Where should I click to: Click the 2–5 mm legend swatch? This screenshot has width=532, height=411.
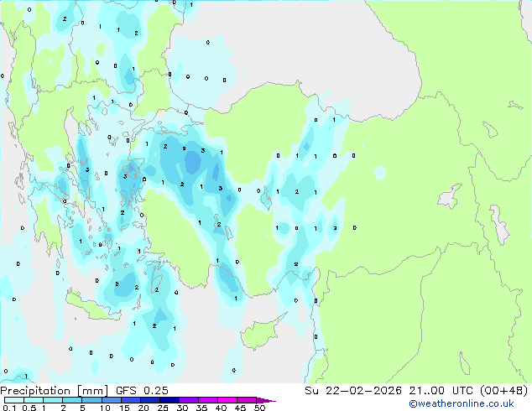point(72,400)
